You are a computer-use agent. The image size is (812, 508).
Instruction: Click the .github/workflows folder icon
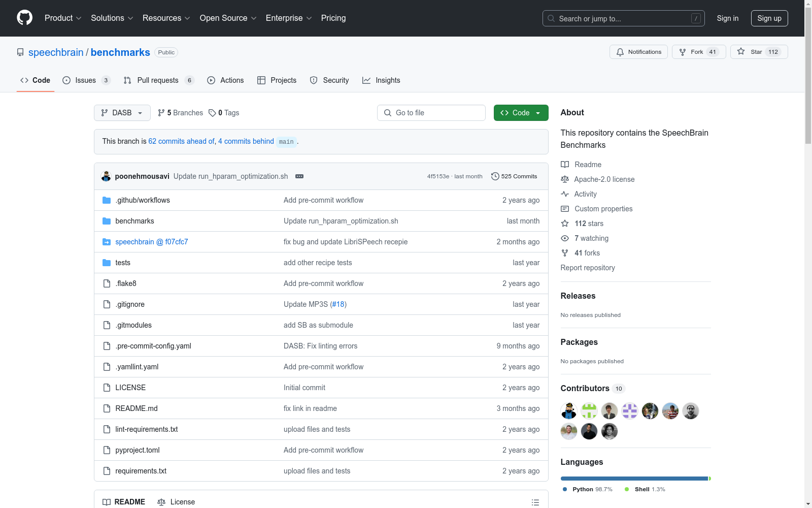107,200
